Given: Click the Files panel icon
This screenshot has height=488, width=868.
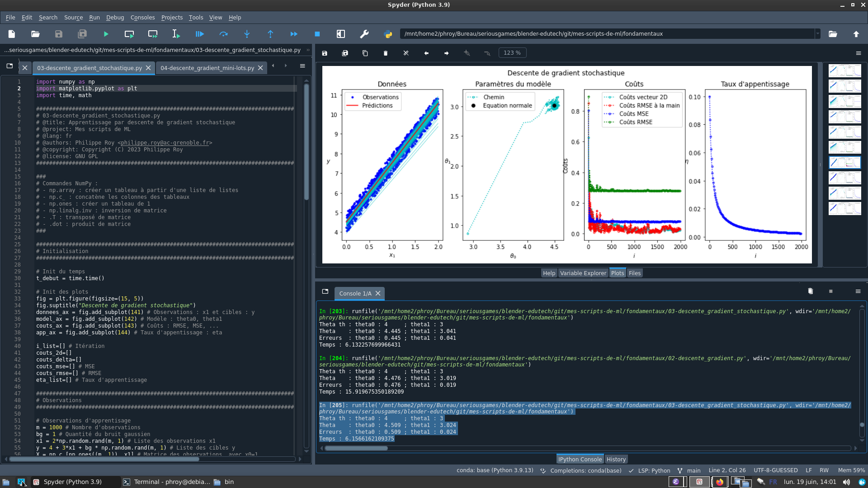Looking at the screenshot, I should pos(634,273).
